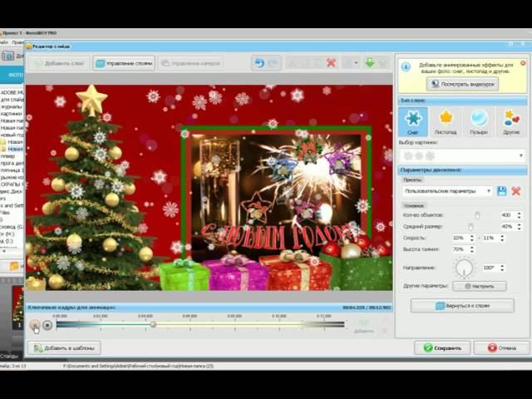Image resolution: width=532 pixels, height=399 pixels.
Task: Click the Кол-во объектов slider handle
Action: tap(477, 215)
